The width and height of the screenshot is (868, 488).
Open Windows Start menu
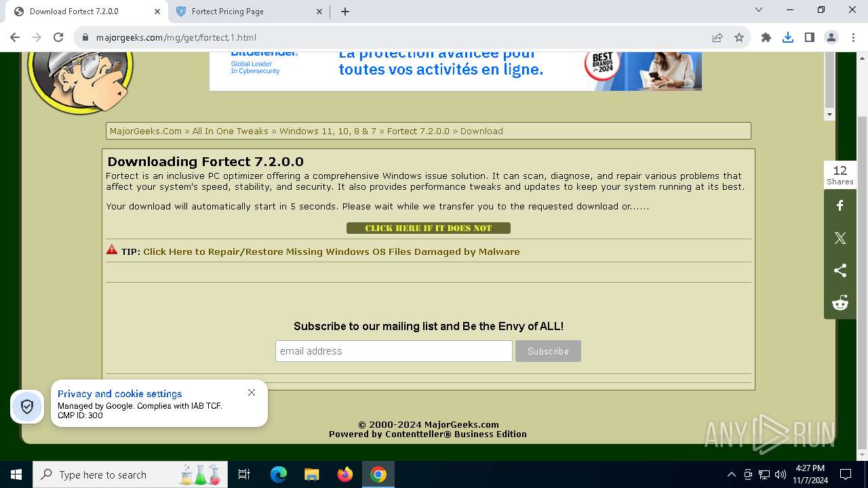(x=16, y=474)
